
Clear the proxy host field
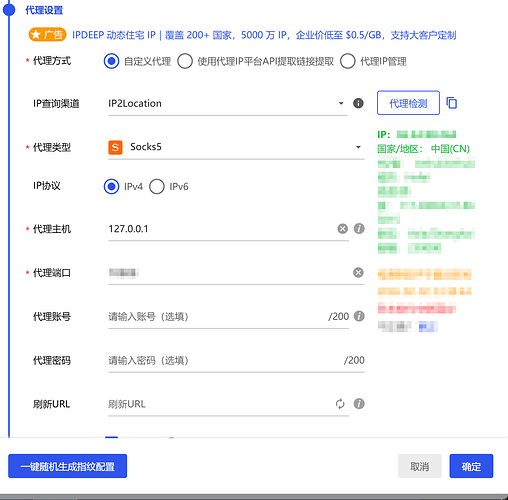point(342,229)
